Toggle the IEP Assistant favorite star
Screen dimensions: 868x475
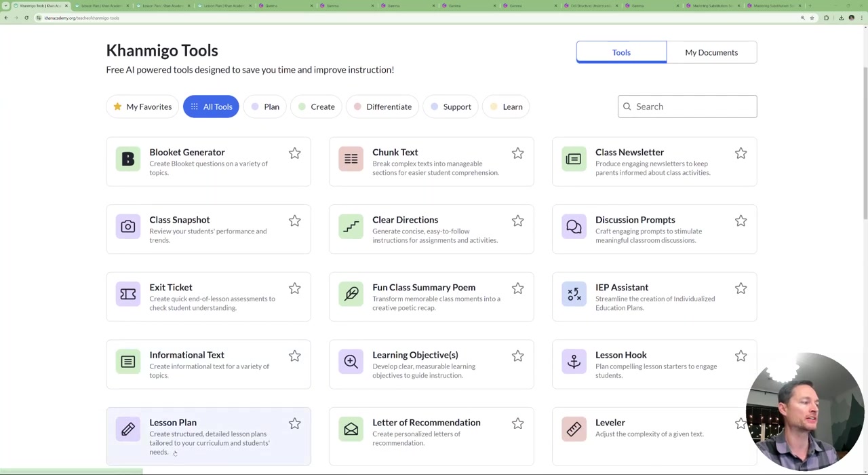[741, 288]
